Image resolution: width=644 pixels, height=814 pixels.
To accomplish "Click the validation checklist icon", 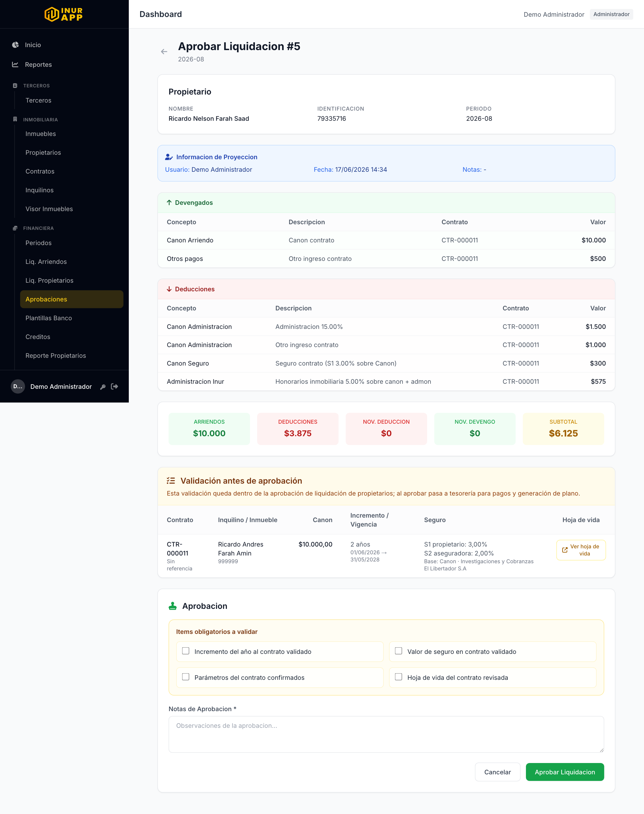I will [171, 481].
